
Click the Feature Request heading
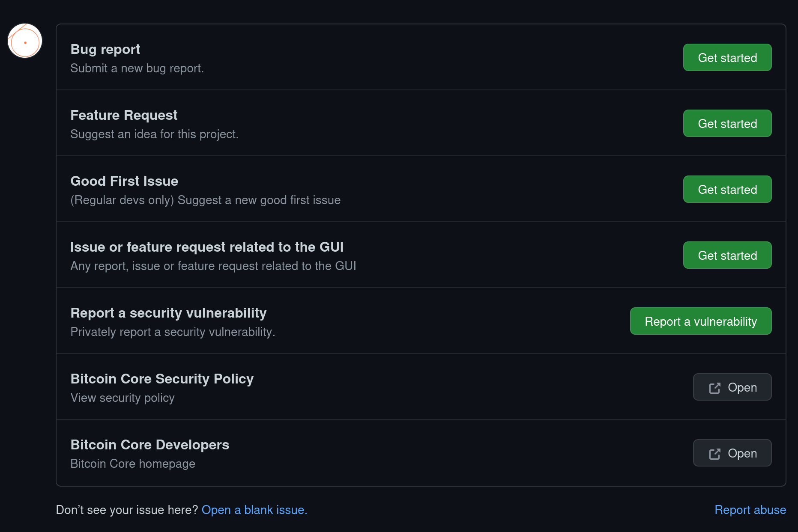tap(124, 115)
